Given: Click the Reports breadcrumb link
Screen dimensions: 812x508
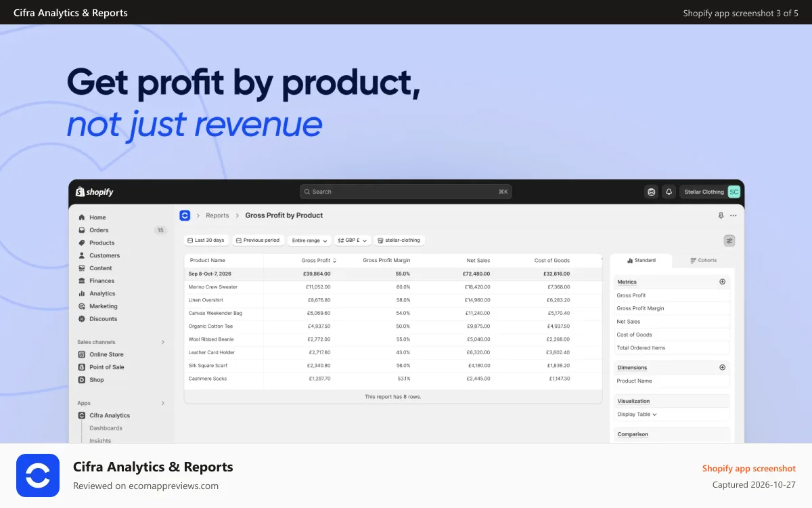Looking at the screenshot, I should [x=217, y=215].
